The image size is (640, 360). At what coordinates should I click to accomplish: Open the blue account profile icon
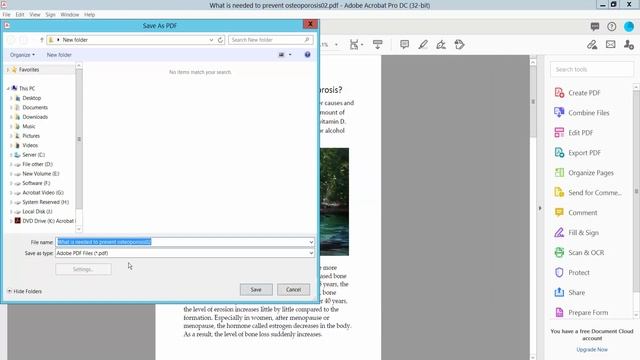(629, 27)
